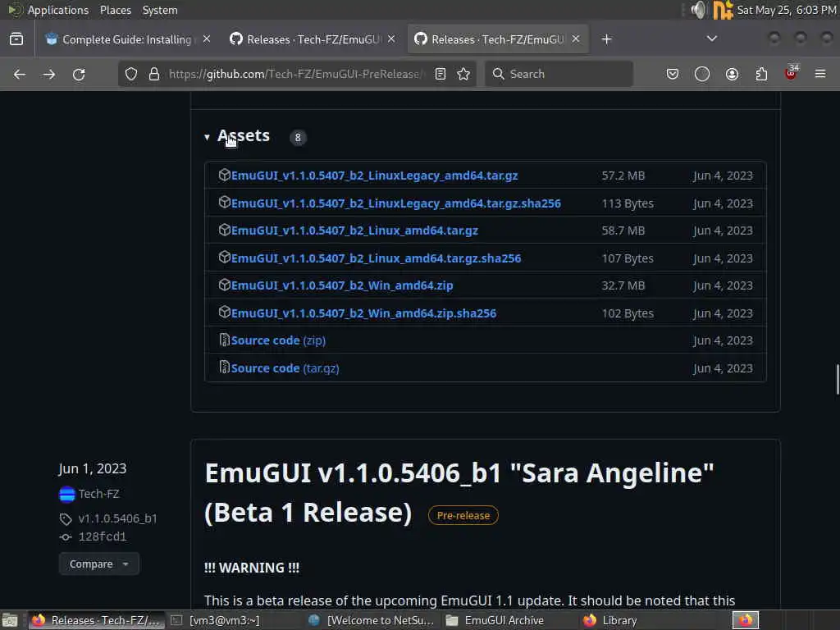Download Source code (zip)
The height and width of the screenshot is (630, 840).
(278, 340)
